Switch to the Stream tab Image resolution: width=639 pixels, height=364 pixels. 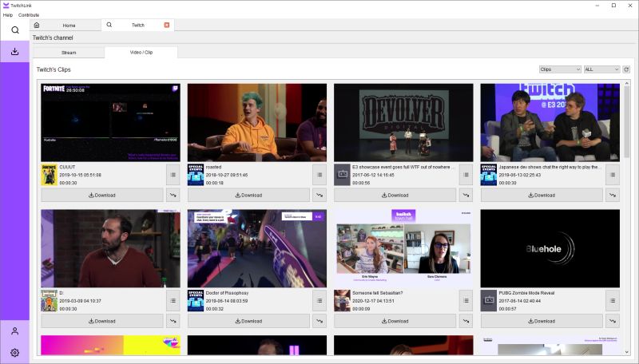(x=69, y=53)
